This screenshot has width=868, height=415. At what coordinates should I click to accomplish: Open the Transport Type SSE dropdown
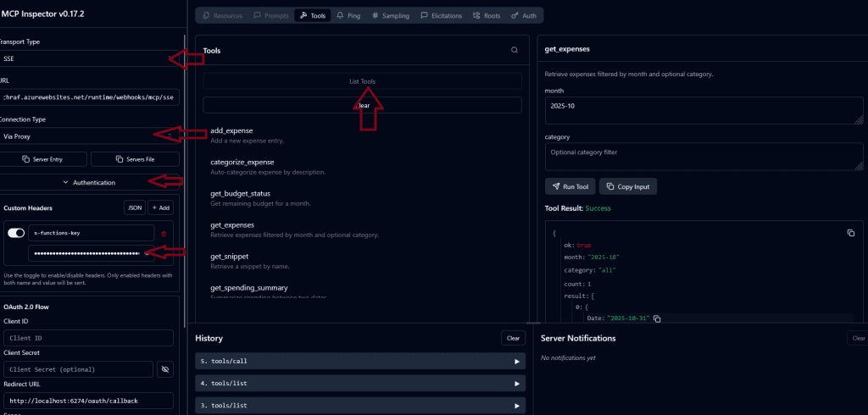[89, 59]
